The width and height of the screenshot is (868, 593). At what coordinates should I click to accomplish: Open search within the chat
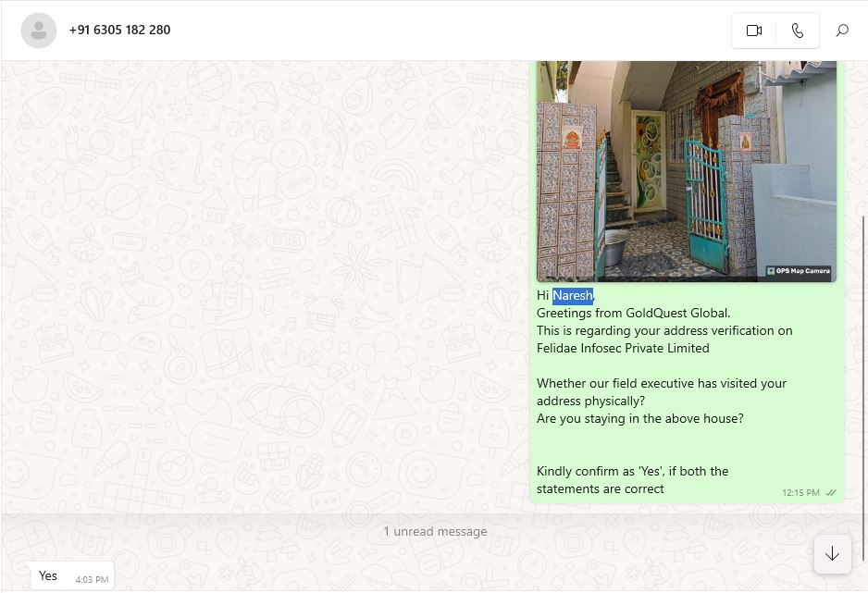tap(842, 31)
